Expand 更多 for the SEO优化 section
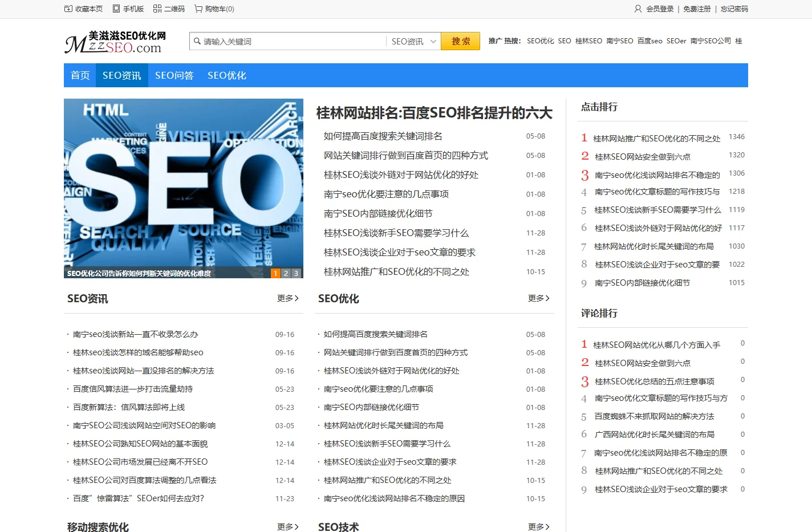 pos(539,298)
